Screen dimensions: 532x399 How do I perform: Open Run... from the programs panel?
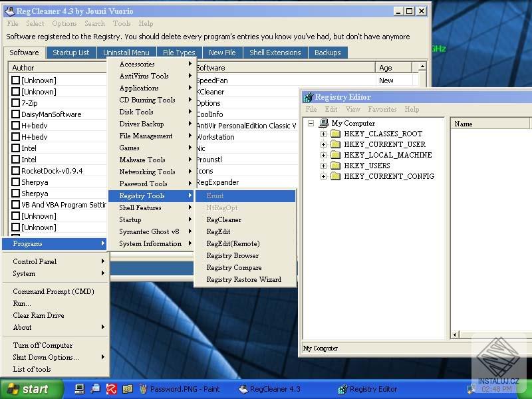(23, 303)
